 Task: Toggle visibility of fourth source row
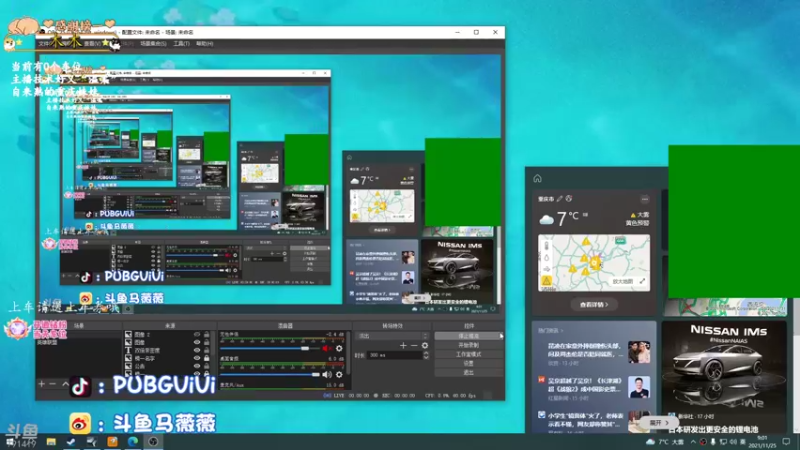pyautogui.click(x=197, y=358)
